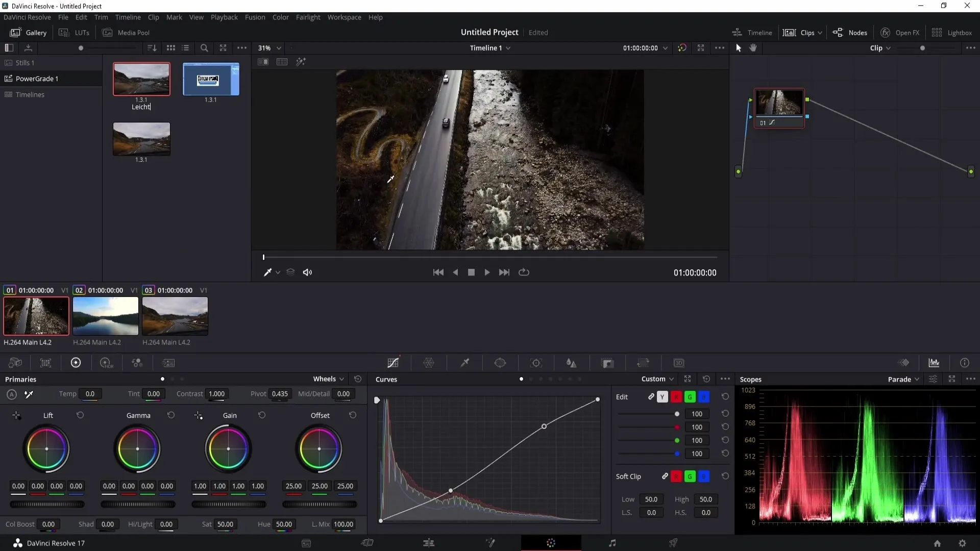Reset all primaries grades
The image size is (980, 551).
tap(358, 379)
